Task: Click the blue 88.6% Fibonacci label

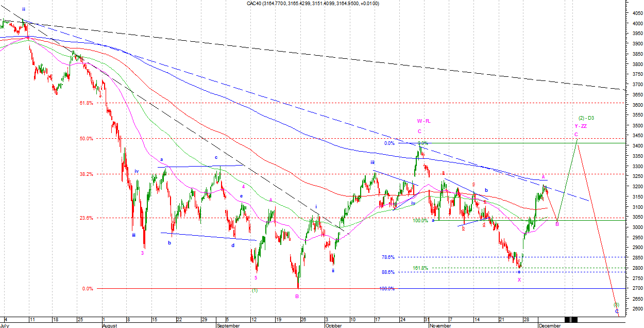Action: 388,272
